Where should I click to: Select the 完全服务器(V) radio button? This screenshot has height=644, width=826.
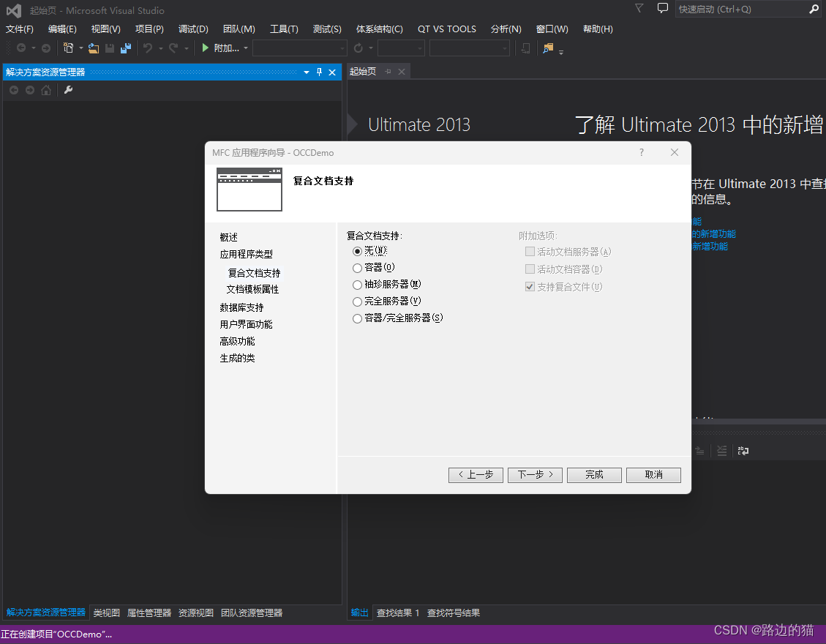pyautogui.click(x=357, y=302)
